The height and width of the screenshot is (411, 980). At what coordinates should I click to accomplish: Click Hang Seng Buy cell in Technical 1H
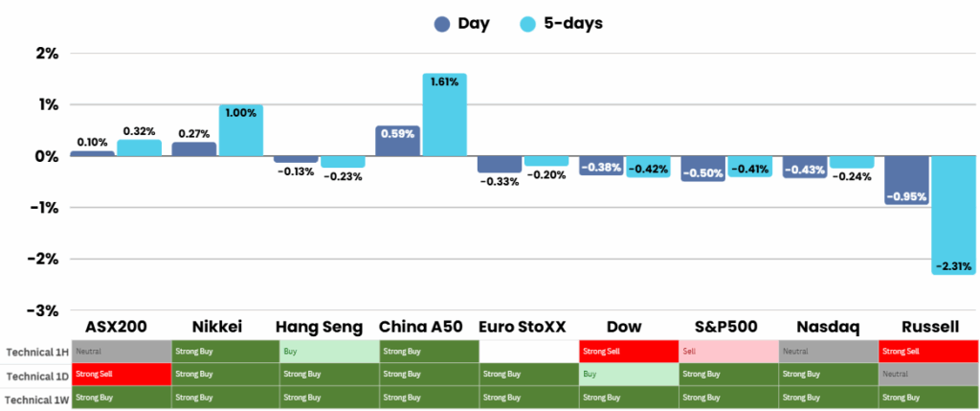(328, 352)
